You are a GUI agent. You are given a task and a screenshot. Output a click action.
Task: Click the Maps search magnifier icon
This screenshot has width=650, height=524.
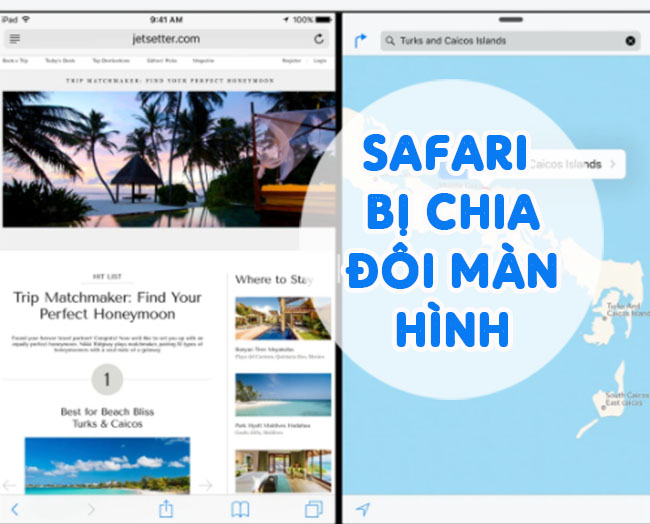(390, 41)
